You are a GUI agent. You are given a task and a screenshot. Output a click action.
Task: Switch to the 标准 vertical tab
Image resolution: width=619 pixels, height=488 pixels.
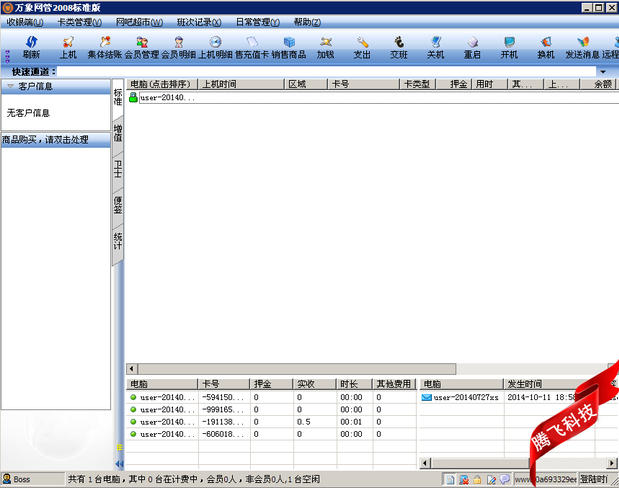pyautogui.click(x=118, y=97)
